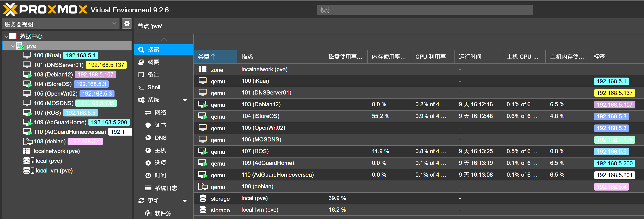Click the tree storage icon for local (pve)

coord(28,161)
